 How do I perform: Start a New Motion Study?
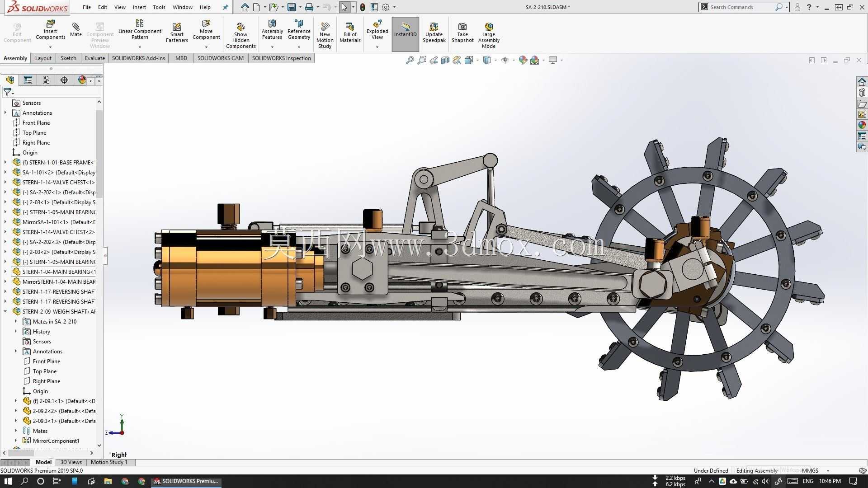pyautogui.click(x=325, y=35)
